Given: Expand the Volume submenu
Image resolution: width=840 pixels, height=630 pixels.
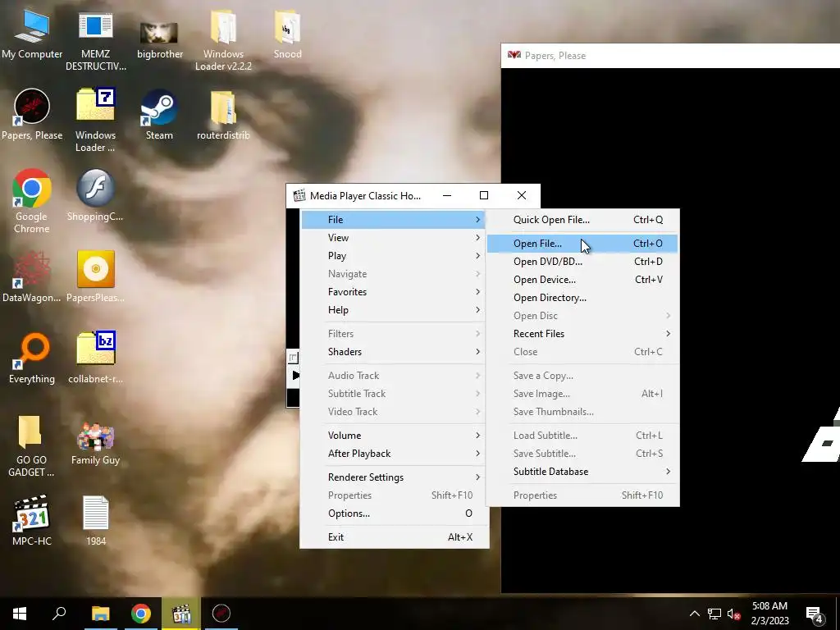Looking at the screenshot, I should tap(393, 436).
